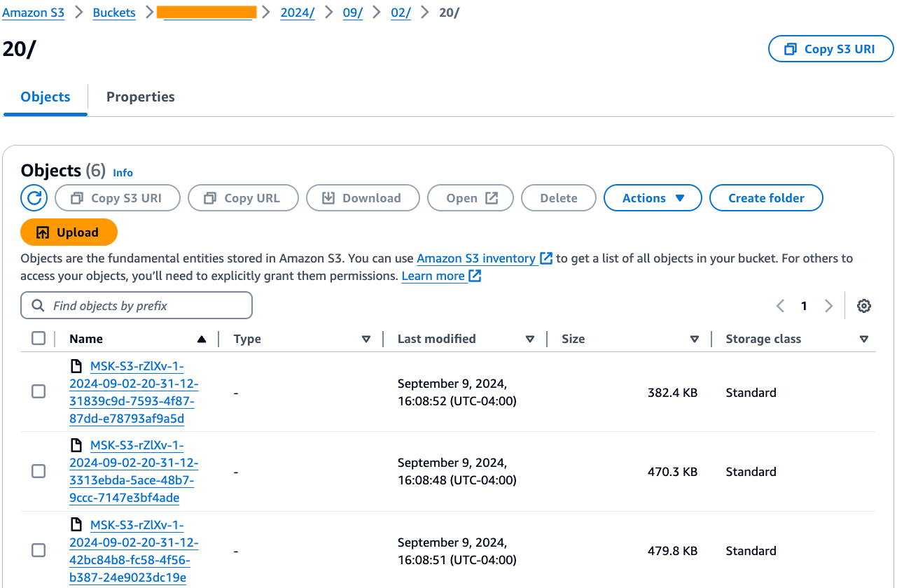The image size is (897, 588).
Task: Click the 470.3 KB size cell
Action: point(672,472)
